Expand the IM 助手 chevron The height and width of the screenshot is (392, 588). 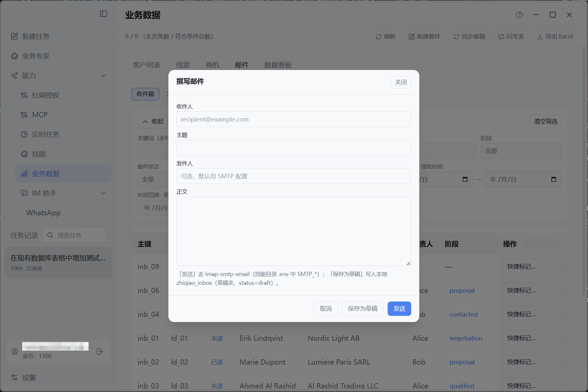click(103, 193)
